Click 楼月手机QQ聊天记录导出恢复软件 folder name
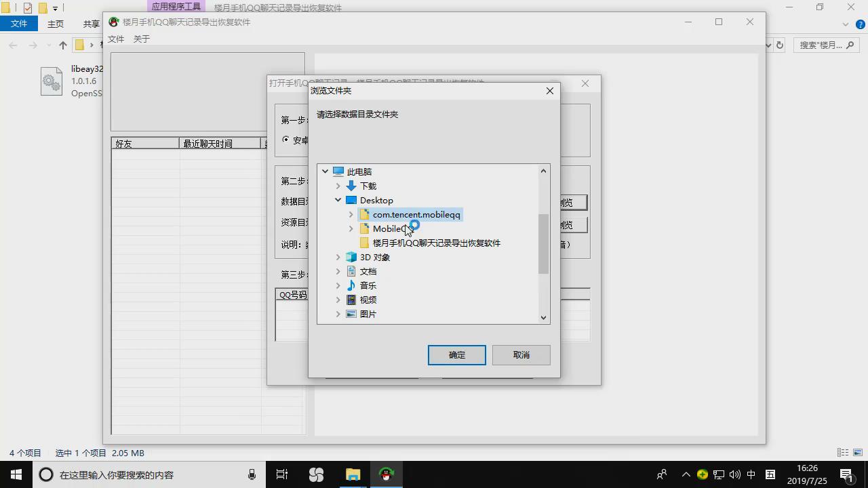This screenshot has width=868, height=488. pos(437,243)
